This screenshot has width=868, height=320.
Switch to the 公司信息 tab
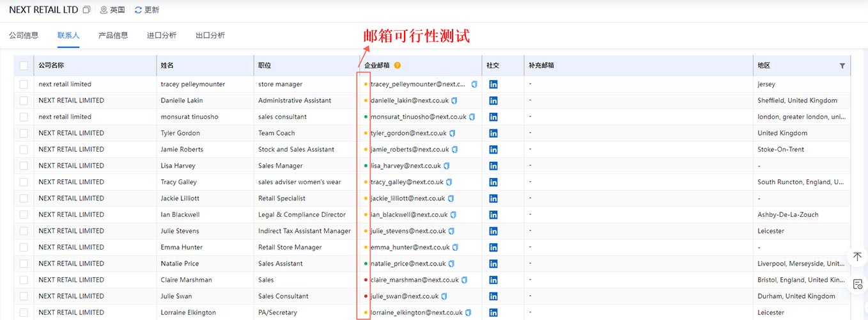pos(24,35)
